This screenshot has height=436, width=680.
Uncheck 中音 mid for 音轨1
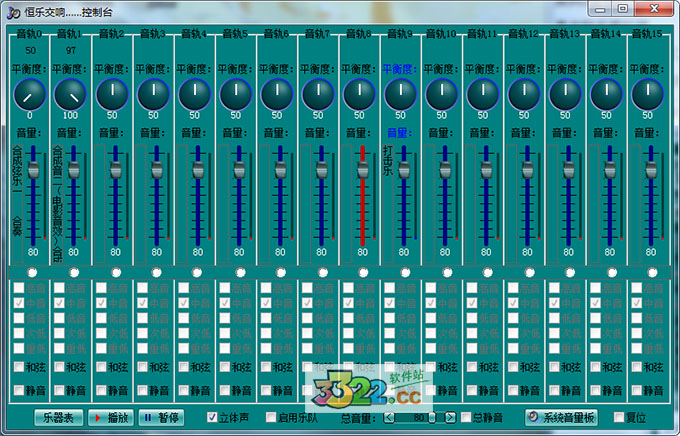click(x=59, y=303)
